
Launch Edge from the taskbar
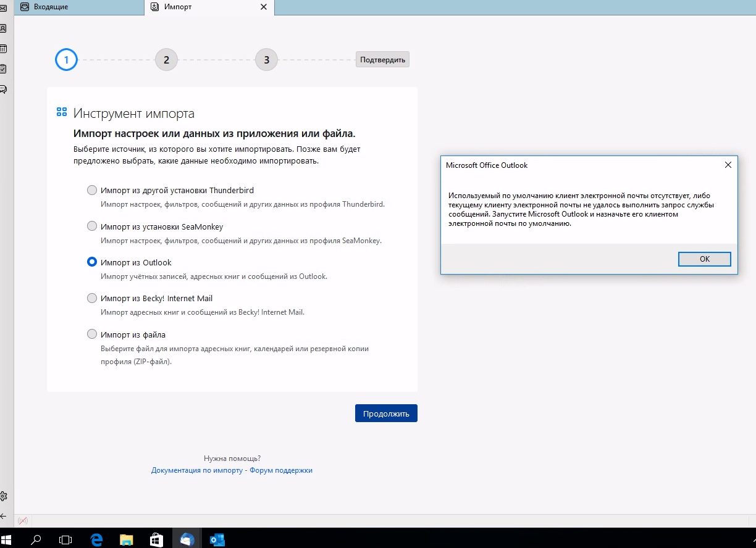pos(96,540)
